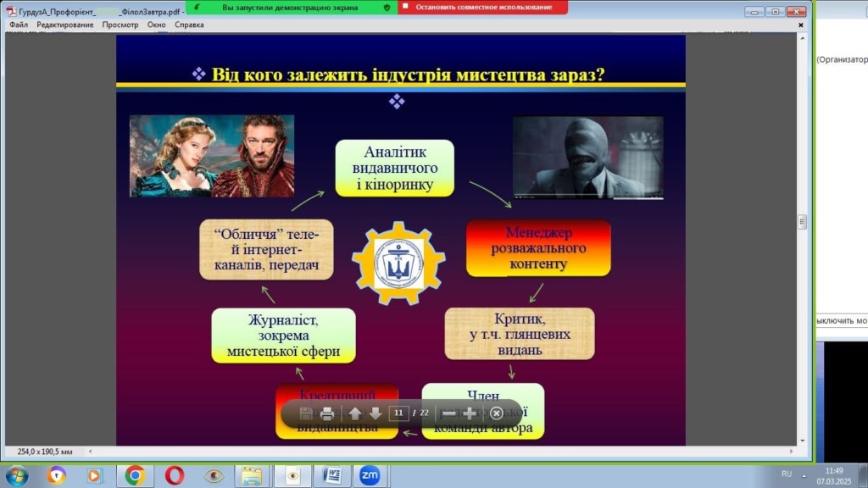Viewport: 868px width, 488px height.
Task: Click the Критик, у т.ч. глянцевих видань box
Action: 520,334
